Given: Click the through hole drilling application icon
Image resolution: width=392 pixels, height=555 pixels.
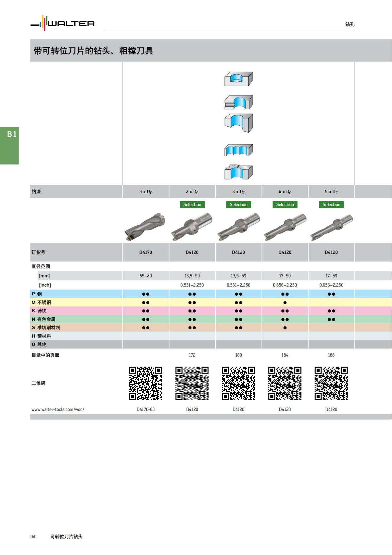Looking at the screenshot, I should click(238, 123).
